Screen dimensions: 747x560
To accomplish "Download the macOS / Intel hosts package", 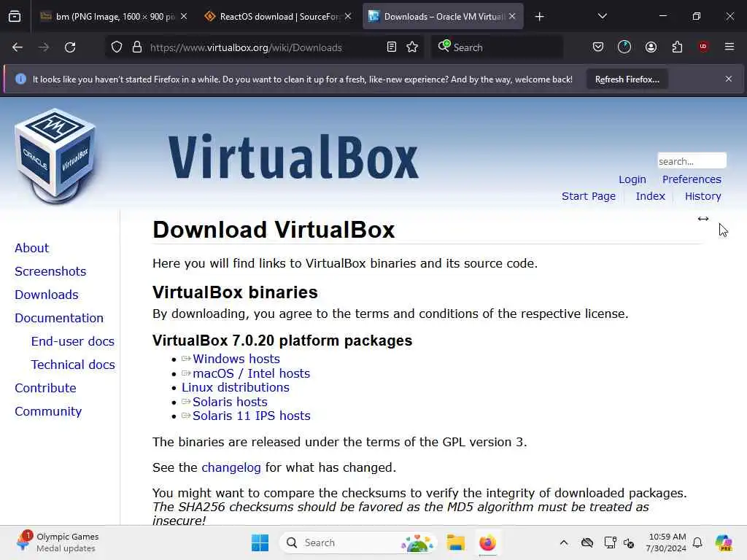I will click(x=251, y=373).
